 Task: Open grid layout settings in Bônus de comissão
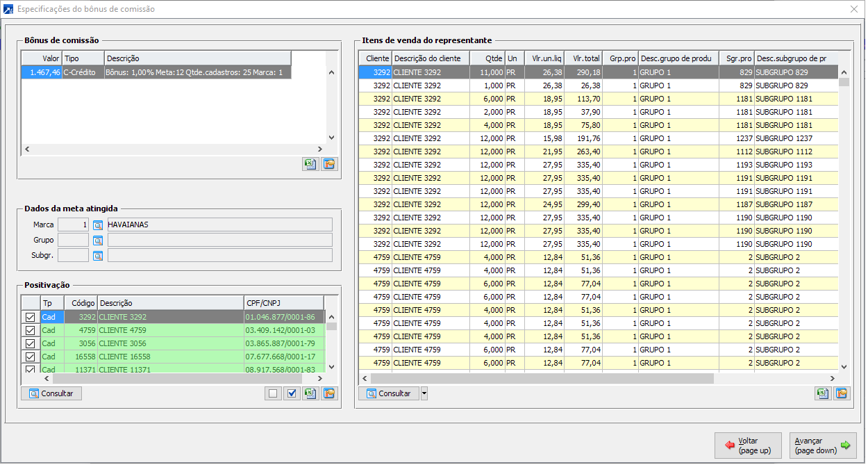[329, 164]
